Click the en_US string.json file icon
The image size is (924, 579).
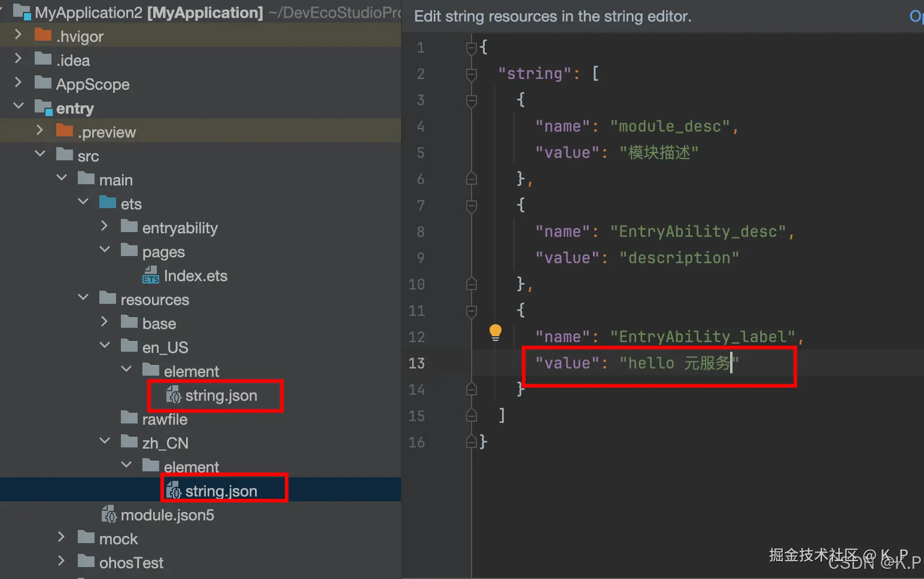pos(174,395)
